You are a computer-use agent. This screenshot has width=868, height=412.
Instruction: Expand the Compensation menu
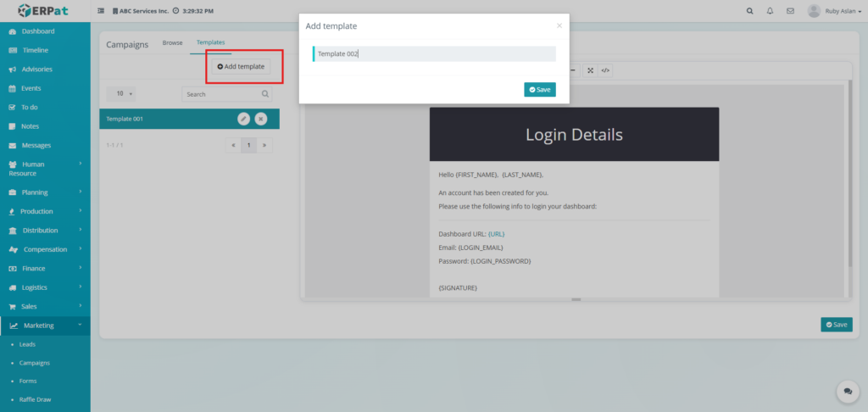click(46, 249)
